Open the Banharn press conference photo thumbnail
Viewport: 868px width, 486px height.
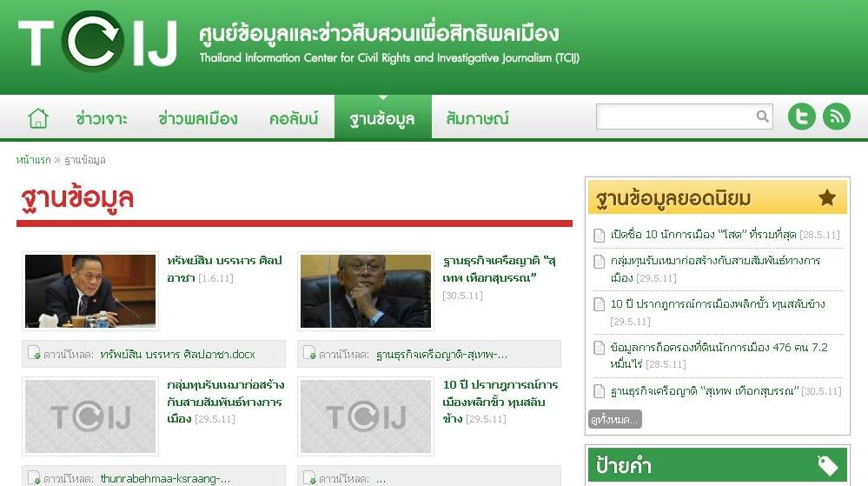pyautogui.click(x=90, y=291)
